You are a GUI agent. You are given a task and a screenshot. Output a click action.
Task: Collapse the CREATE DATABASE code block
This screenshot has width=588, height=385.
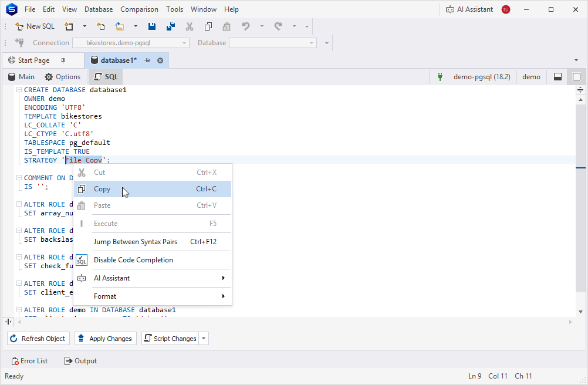pos(19,90)
